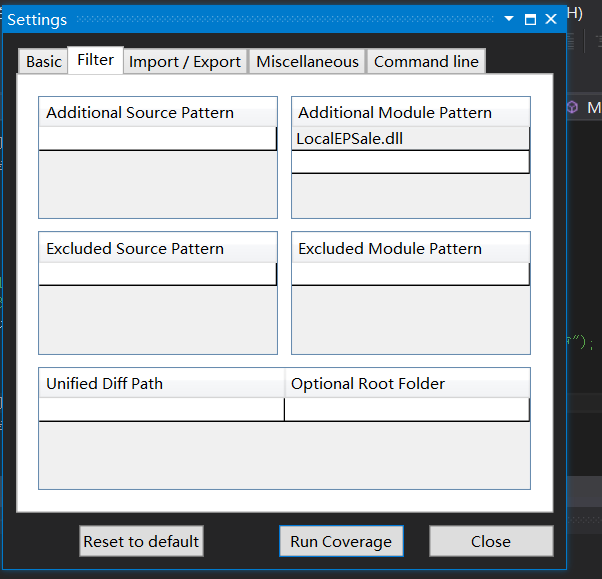Click the Excluded Module Pattern input row
This screenshot has height=579, width=602.
tap(410, 274)
